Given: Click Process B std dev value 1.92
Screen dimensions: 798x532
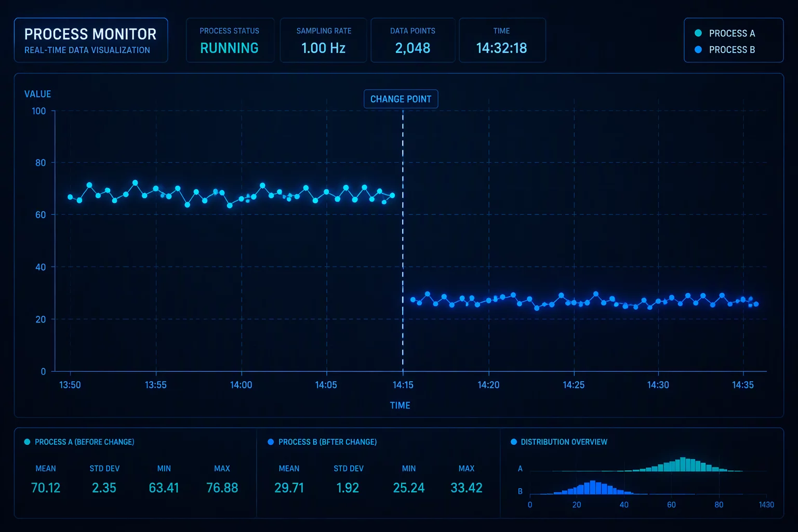Looking at the screenshot, I should point(348,488).
